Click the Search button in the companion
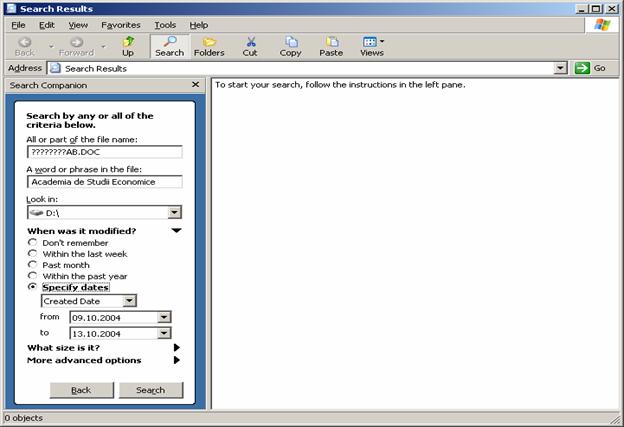 (150, 390)
